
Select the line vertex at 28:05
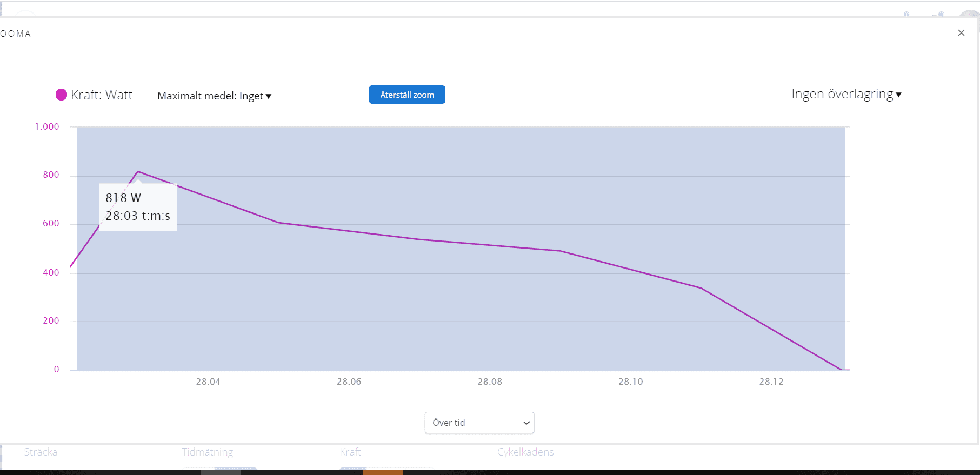[279, 223]
